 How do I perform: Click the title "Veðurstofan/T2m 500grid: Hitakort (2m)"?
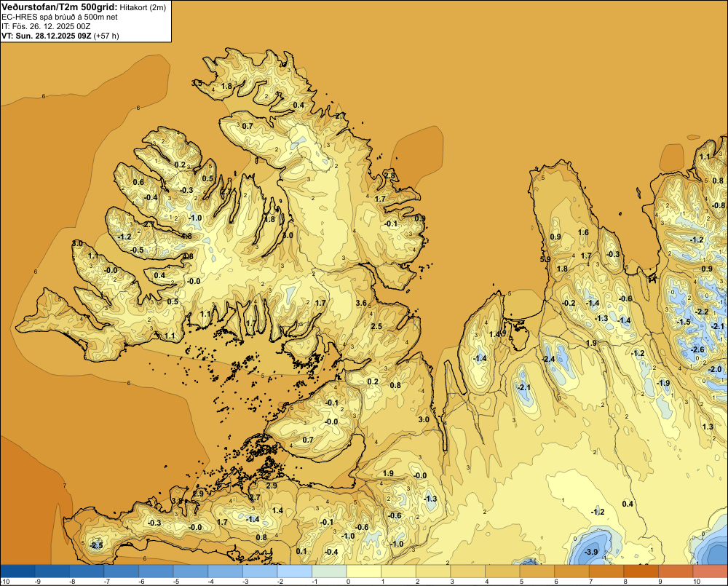[84, 7]
